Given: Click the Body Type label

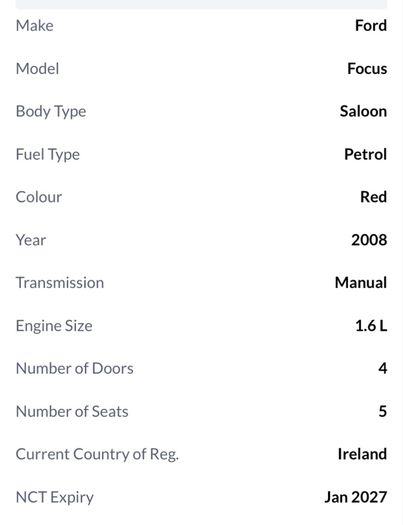Looking at the screenshot, I should coord(51,112).
